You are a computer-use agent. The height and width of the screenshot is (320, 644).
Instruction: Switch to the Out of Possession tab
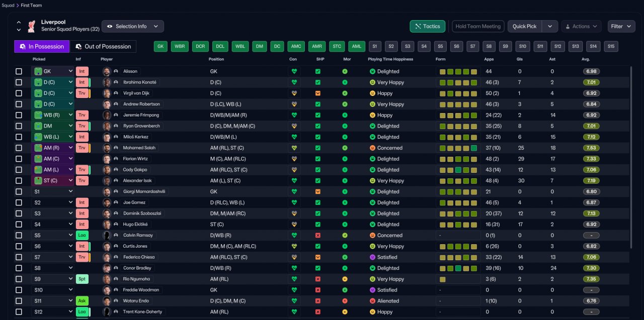click(103, 46)
